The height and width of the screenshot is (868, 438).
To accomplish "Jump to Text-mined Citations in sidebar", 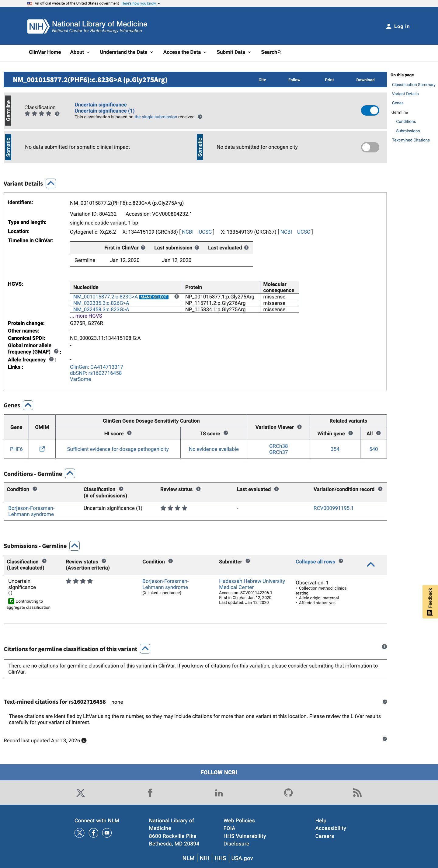I will pos(411,140).
